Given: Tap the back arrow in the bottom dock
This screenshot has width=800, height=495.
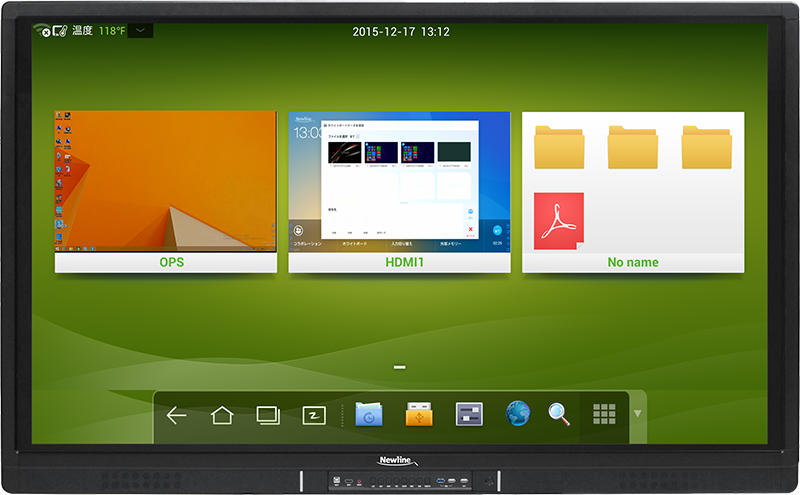Looking at the screenshot, I should (177, 415).
